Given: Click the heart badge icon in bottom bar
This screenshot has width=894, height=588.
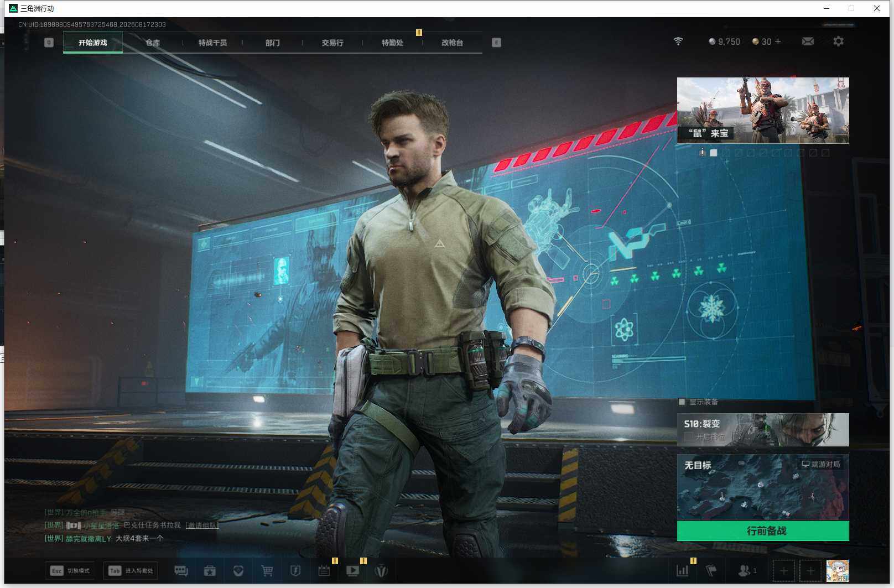Looking at the screenshot, I should tap(238, 571).
